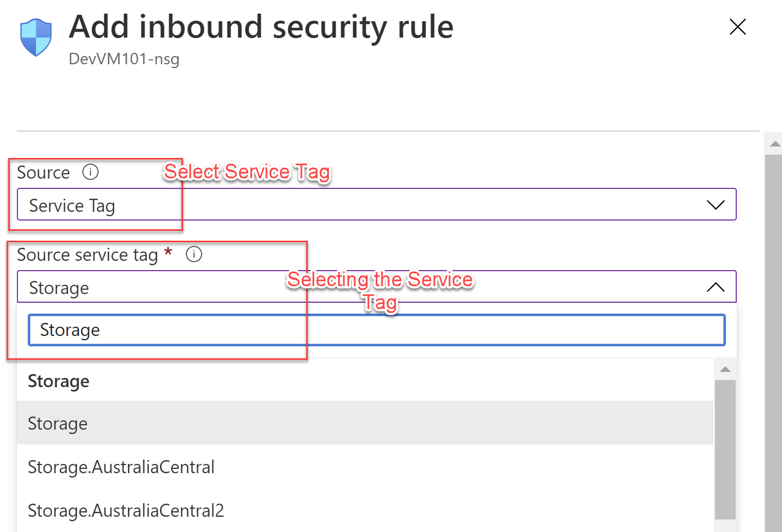This screenshot has height=532, width=782.
Task: Click the panel scroll up arrow
Action: 774,144
